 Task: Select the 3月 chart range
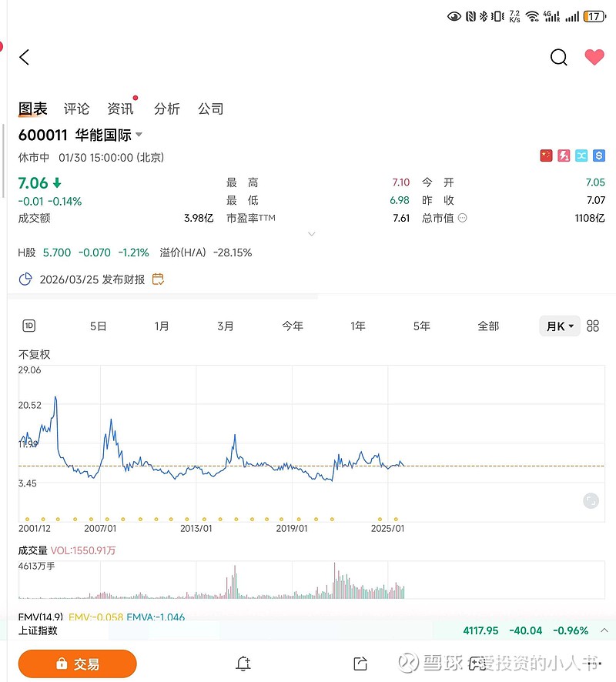pyautogui.click(x=226, y=326)
